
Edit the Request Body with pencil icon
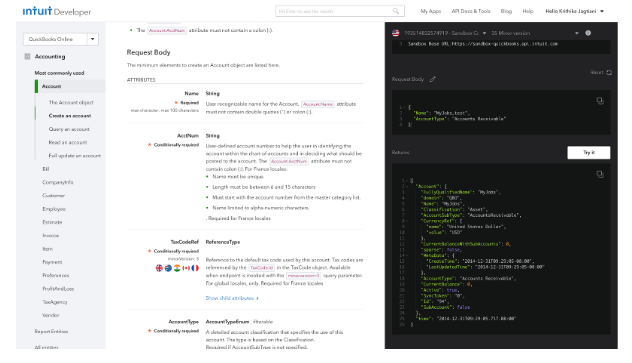point(432,79)
